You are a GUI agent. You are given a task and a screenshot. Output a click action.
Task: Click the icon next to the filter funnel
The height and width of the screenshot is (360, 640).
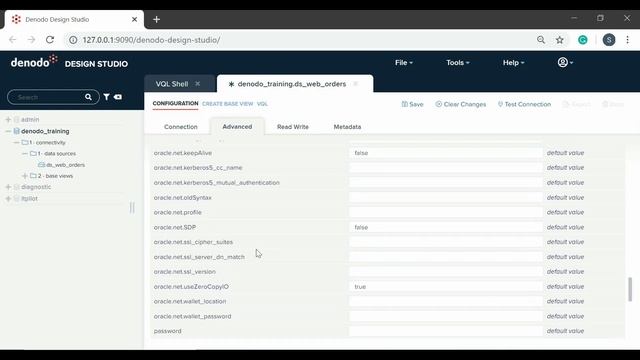tap(118, 97)
